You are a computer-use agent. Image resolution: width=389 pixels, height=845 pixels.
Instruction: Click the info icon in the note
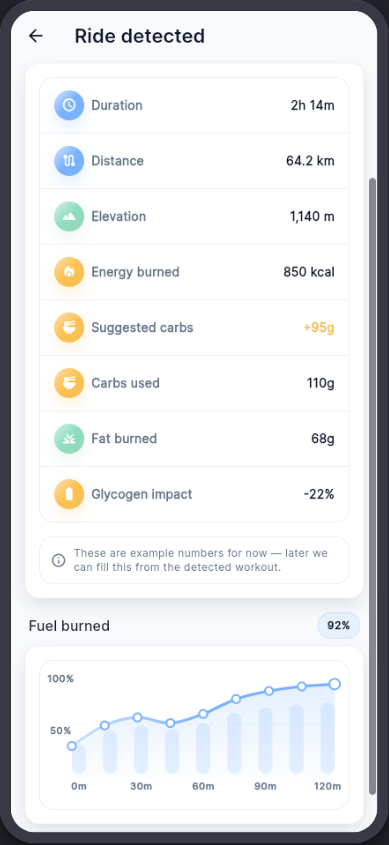[x=58, y=560]
